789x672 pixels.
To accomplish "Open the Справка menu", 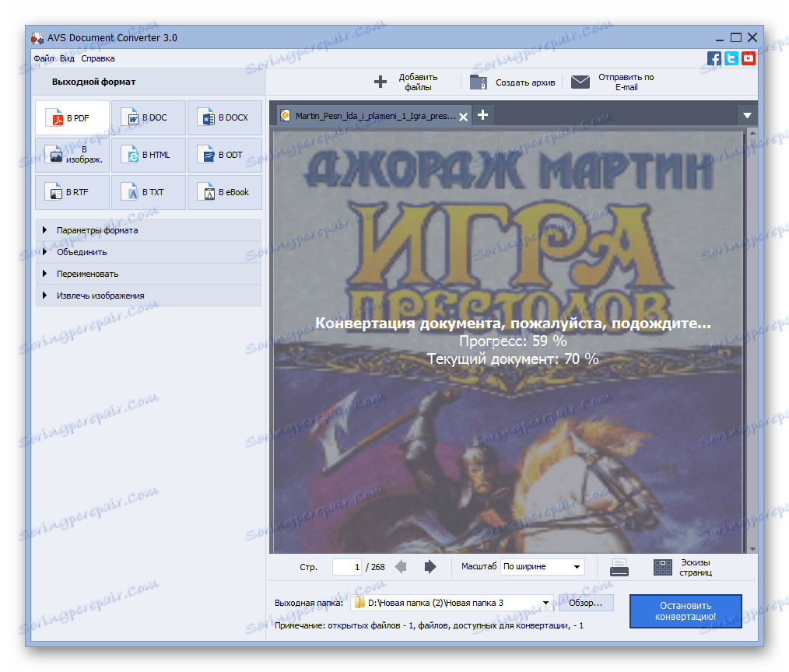I will 97,58.
